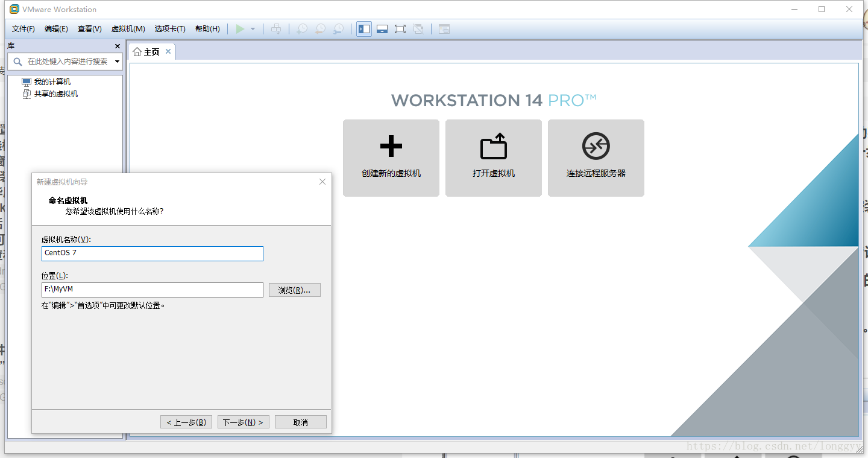Image resolution: width=868 pixels, height=458 pixels.
Task: Open the 选项卡(T) menu
Action: 170,29
